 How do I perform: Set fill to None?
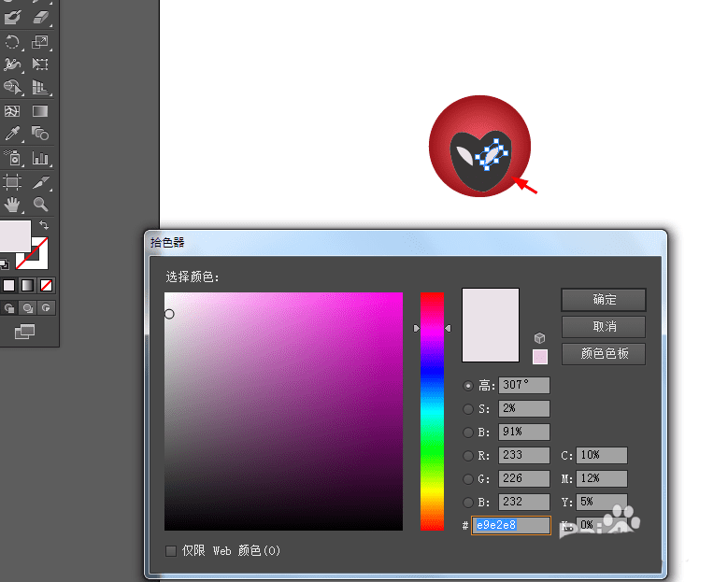tap(46, 286)
